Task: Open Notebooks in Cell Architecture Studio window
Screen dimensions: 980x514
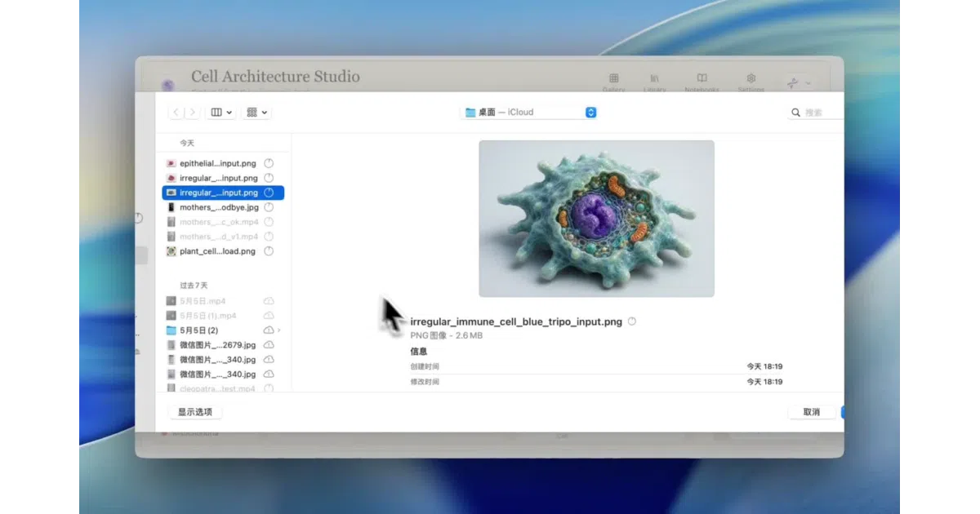Action: pyautogui.click(x=702, y=82)
